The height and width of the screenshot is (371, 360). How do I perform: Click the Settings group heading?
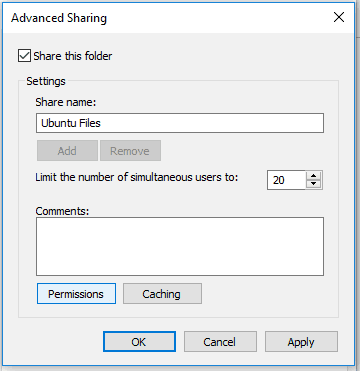(x=46, y=81)
